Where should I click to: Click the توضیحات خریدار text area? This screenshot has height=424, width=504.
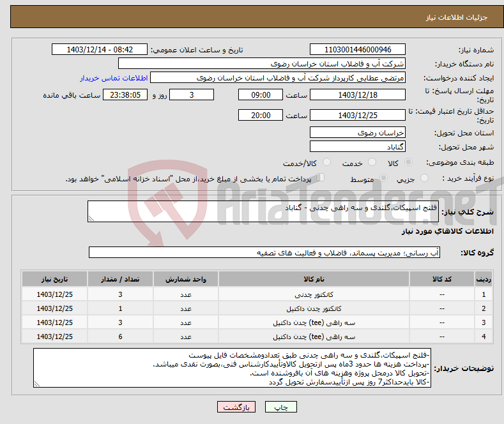pyautogui.click(x=232, y=368)
